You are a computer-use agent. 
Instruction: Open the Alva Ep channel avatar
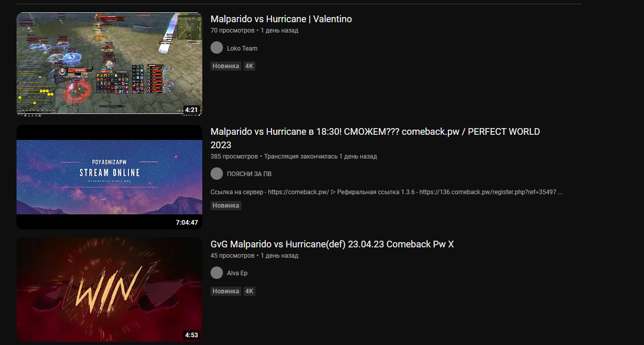[x=217, y=273]
